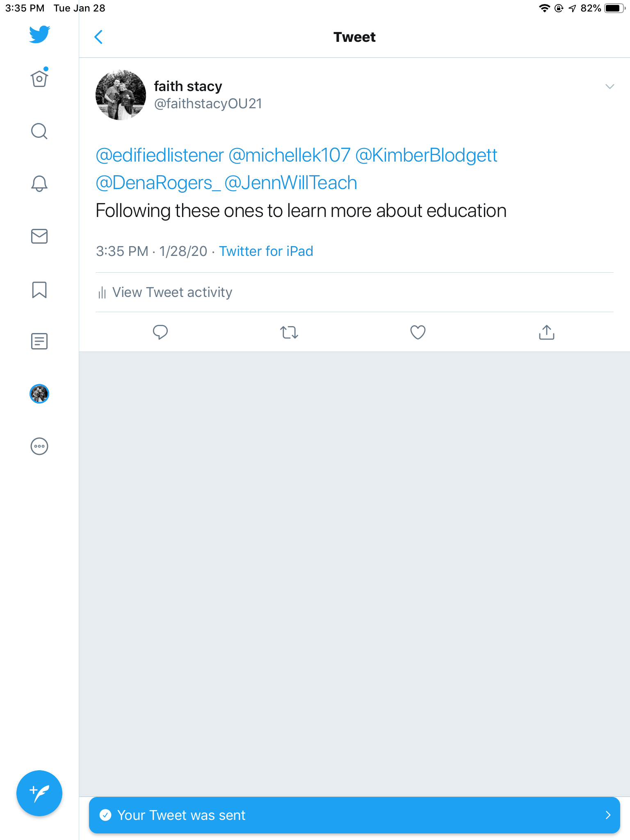The image size is (630, 840).
Task: Open Direct Messages envelope
Action: (39, 236)
